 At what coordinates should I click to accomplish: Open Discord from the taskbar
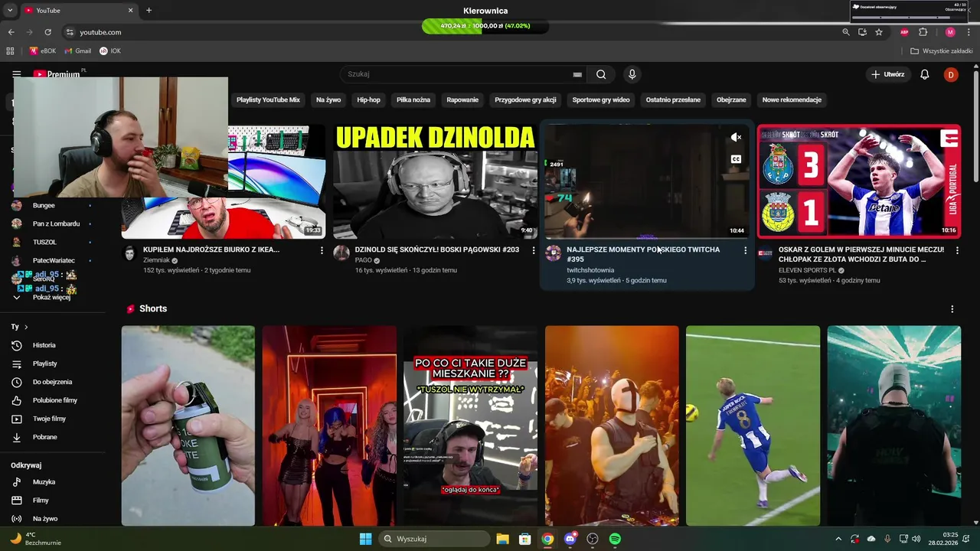coord(570,539)
